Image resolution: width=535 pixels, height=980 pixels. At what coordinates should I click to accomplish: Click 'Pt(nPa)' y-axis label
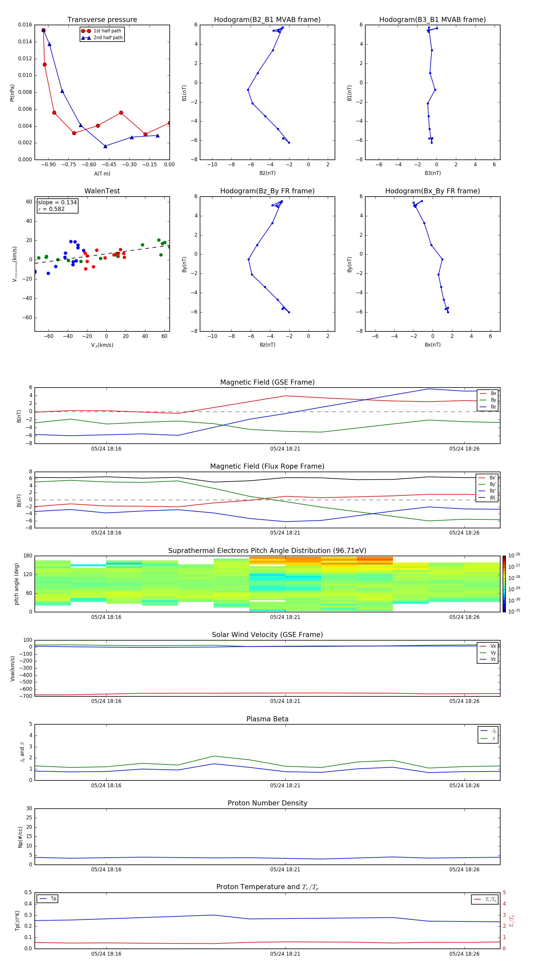(12, 93)
